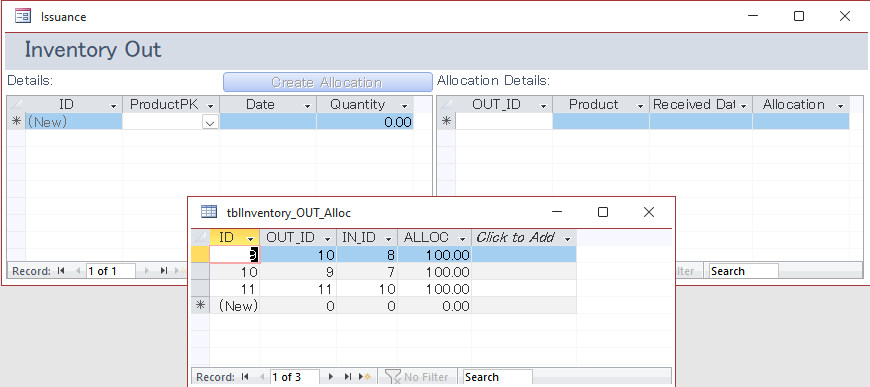Select the new row selector in Details datasheet
The image size is (870, 387).
pyautogui.click(x=16, y=122)
